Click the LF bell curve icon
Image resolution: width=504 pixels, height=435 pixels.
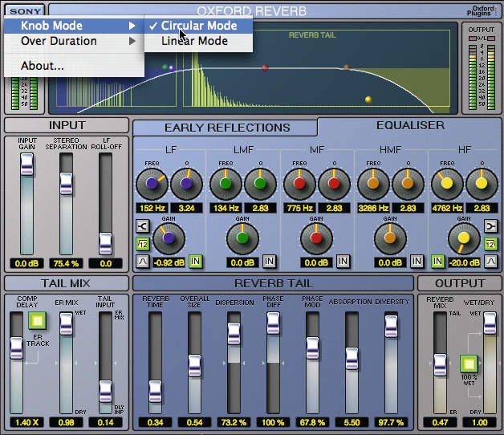(x=142, y=262)
